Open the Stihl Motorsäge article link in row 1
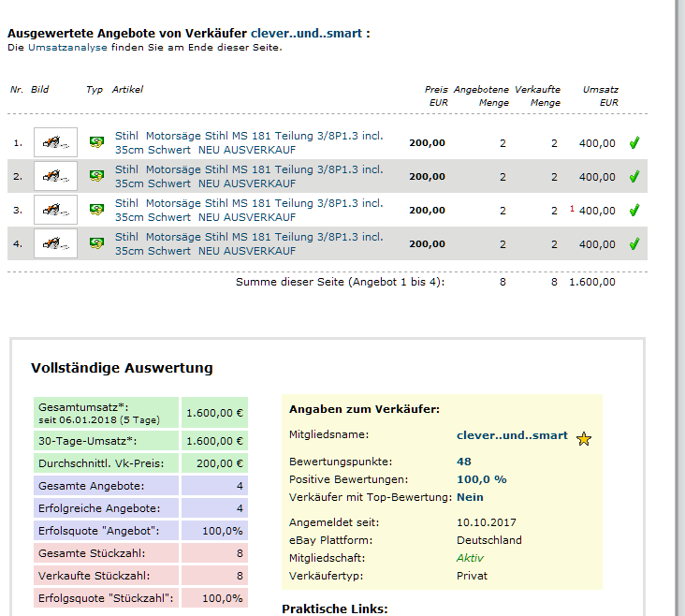 [249, 142]
